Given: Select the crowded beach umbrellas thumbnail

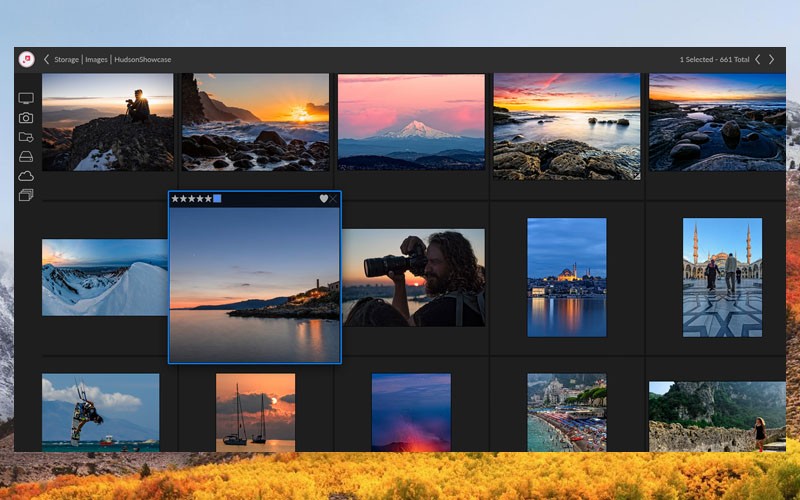Looking at the screenshot, I should tap(567, 412).
